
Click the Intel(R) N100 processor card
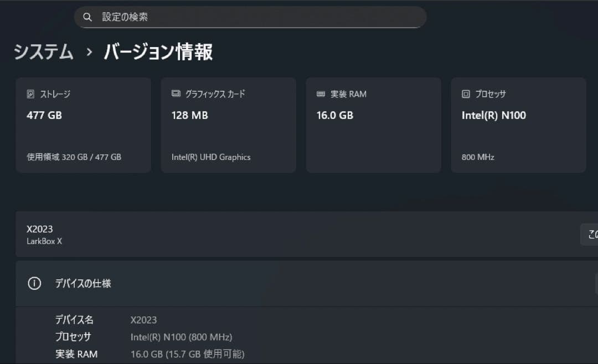click(x=493, y=115)
